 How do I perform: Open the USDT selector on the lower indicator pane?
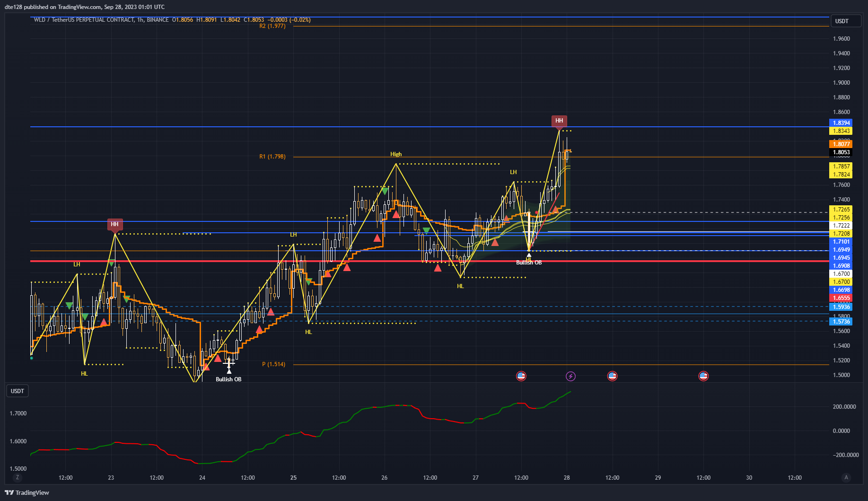tap(18, 391)
